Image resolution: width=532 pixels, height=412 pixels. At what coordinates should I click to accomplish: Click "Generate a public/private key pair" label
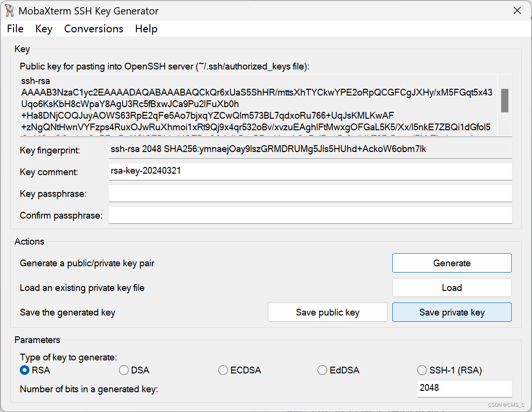click(87, 263)
